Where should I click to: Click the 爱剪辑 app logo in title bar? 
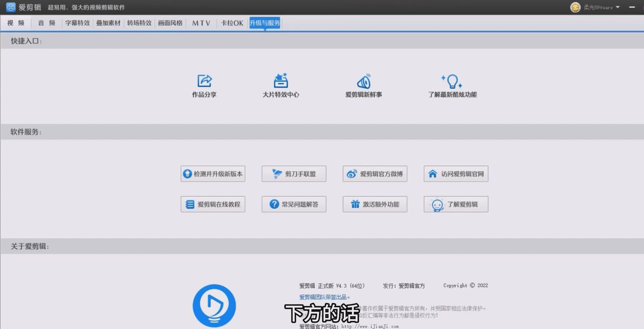pyautogui.click(x=11, y=7)
